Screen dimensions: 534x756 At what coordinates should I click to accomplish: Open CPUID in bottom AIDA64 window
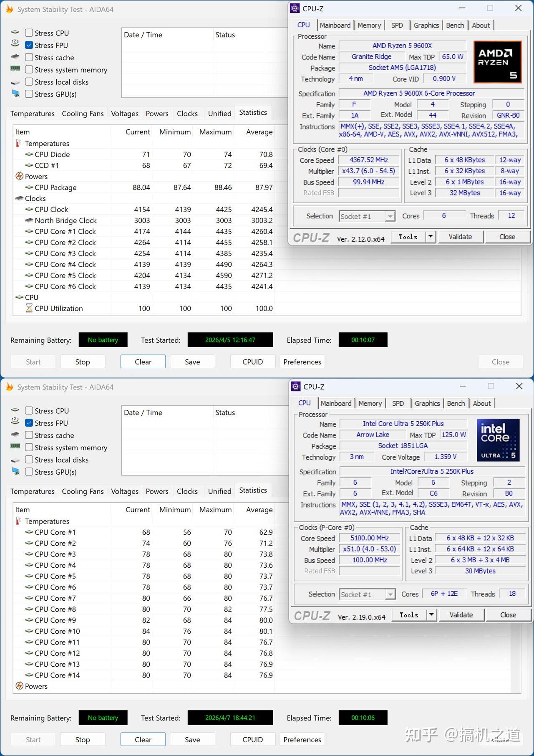pos(253,740)
